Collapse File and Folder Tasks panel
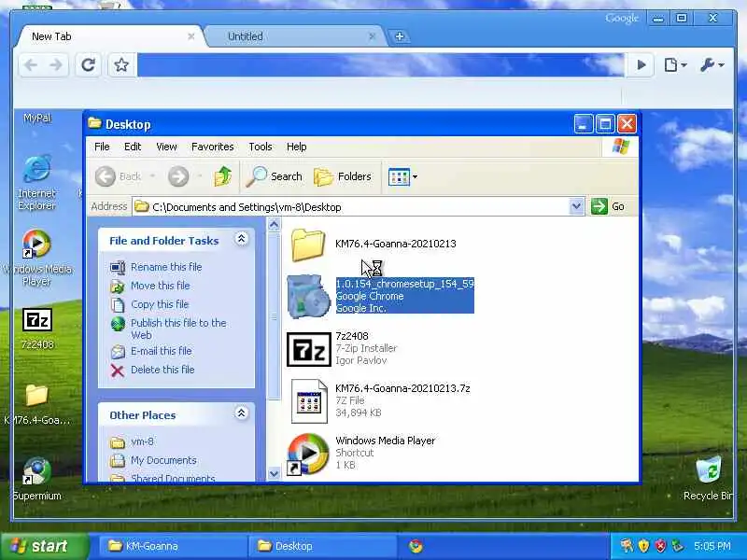 pos(241,239)
